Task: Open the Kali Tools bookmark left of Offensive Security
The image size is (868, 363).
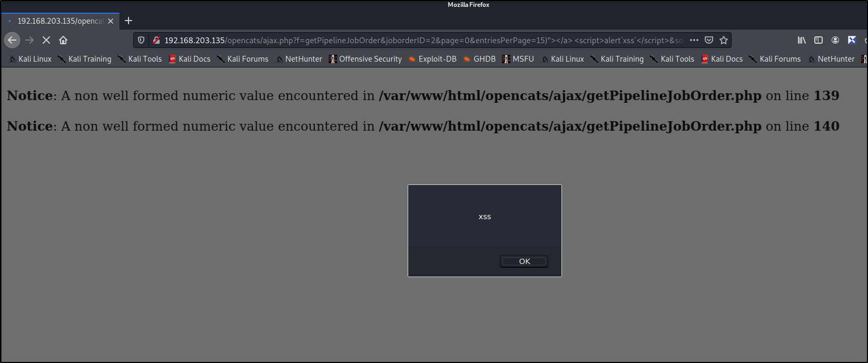Action: click(x=140, y=59)
